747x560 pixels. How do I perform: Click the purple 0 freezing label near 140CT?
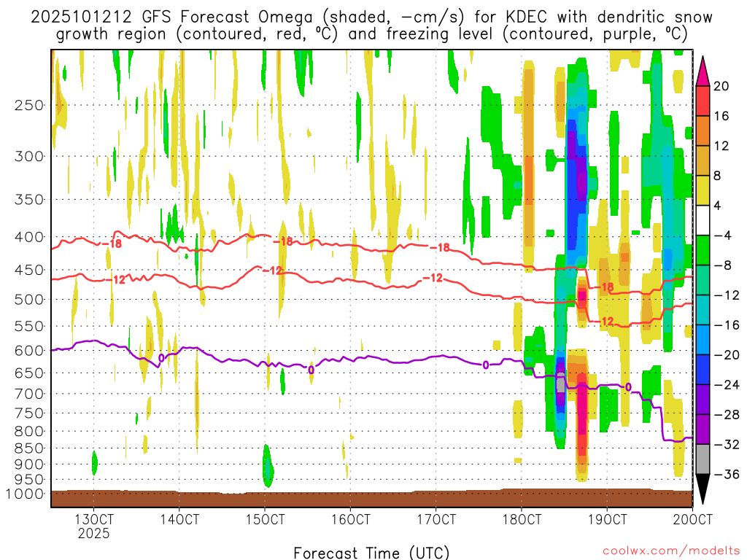[161, 358]
